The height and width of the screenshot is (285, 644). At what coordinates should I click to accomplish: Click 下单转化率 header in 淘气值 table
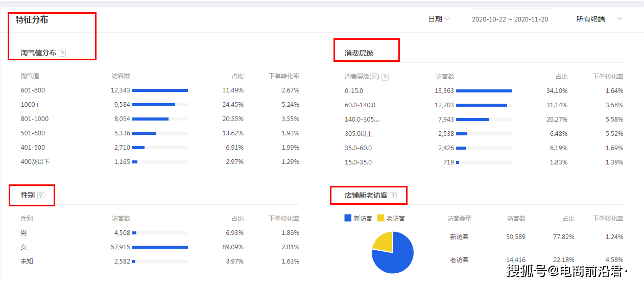(x=284, y=76)
